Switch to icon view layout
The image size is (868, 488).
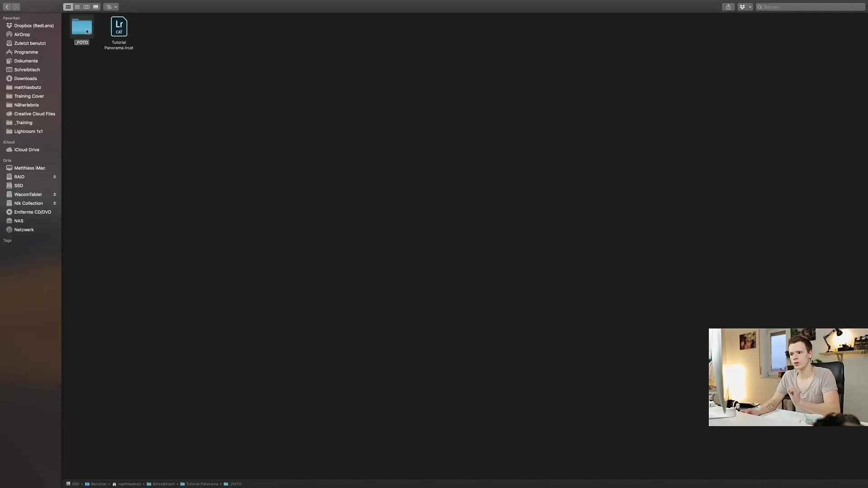coord(67,7)
